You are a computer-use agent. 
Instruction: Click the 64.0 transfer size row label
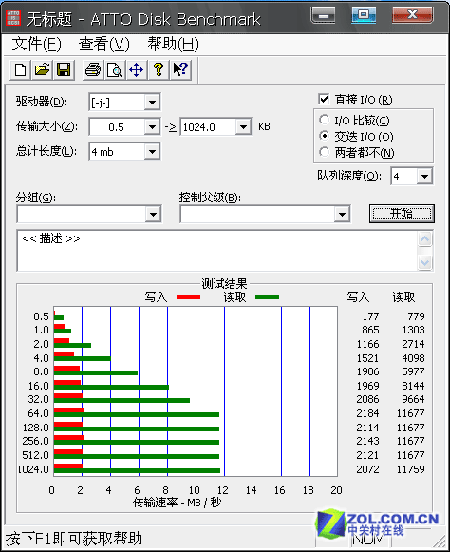click(38, 413)
